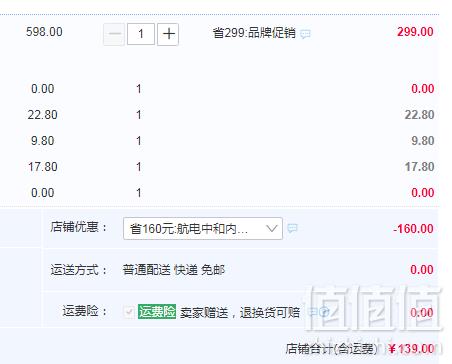Click the green 运费险 badge
452x364 pixels.
click(157, 312)
